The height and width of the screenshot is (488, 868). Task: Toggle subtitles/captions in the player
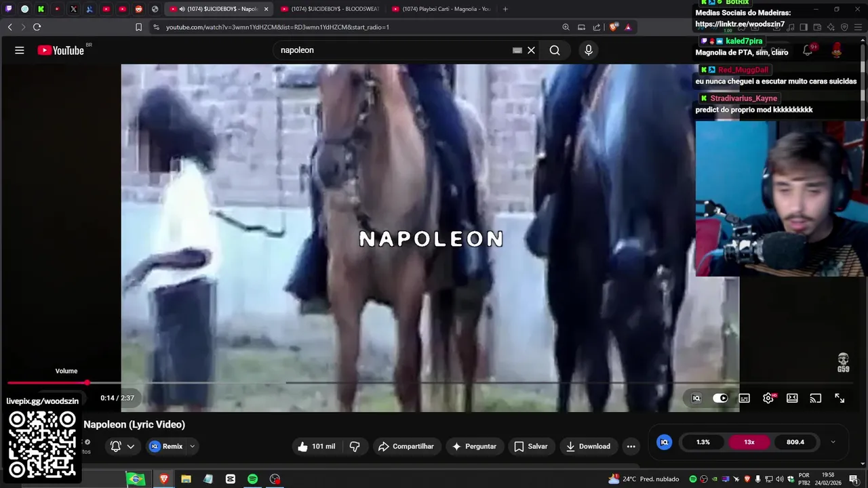click(x=745, y=399)
